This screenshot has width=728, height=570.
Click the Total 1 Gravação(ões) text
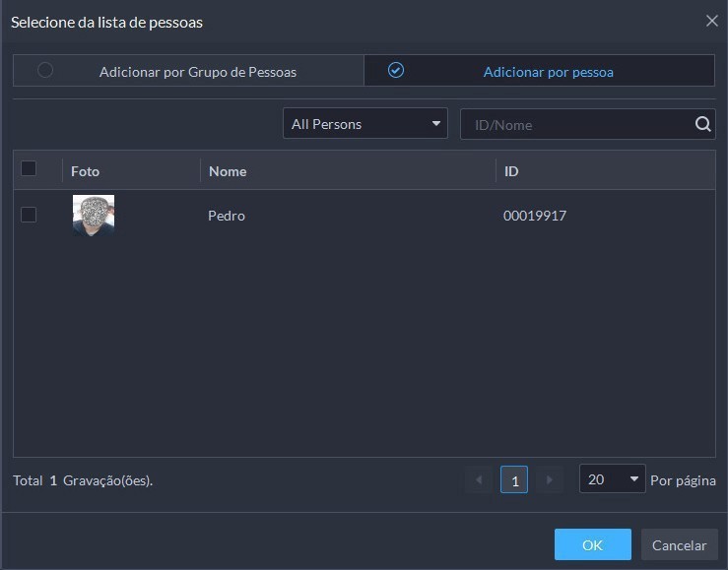click(83, 480)
